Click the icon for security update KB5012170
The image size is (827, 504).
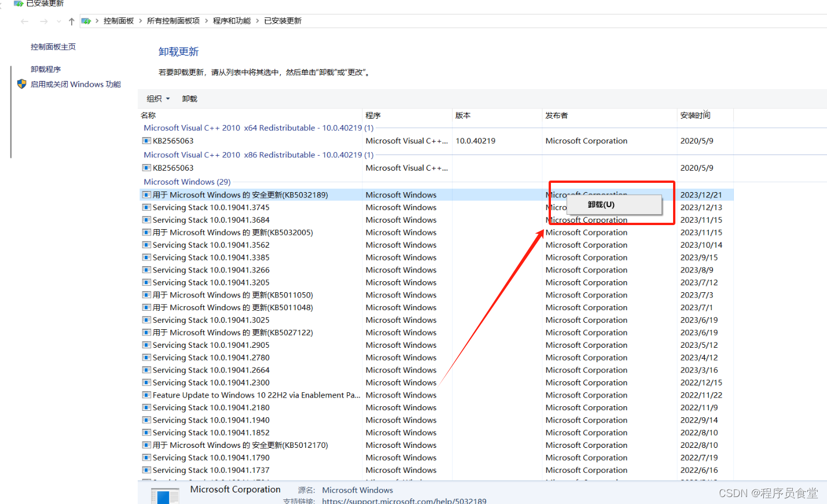coord(147,445)
